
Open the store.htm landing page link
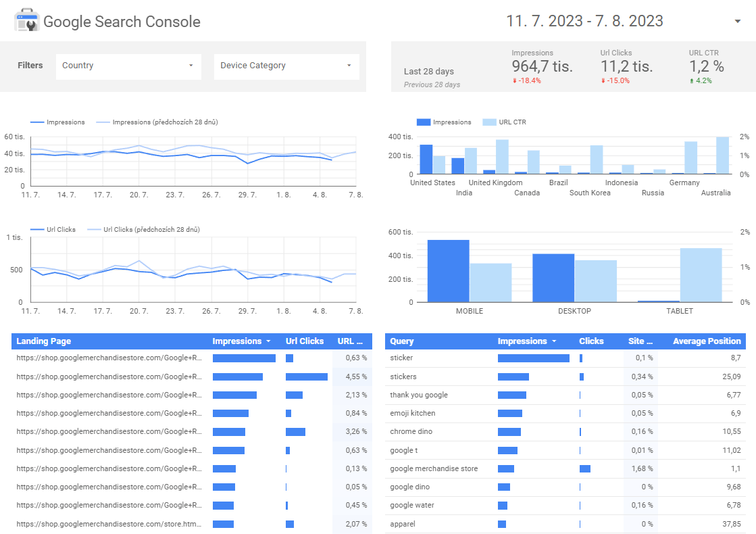[109, 524]
